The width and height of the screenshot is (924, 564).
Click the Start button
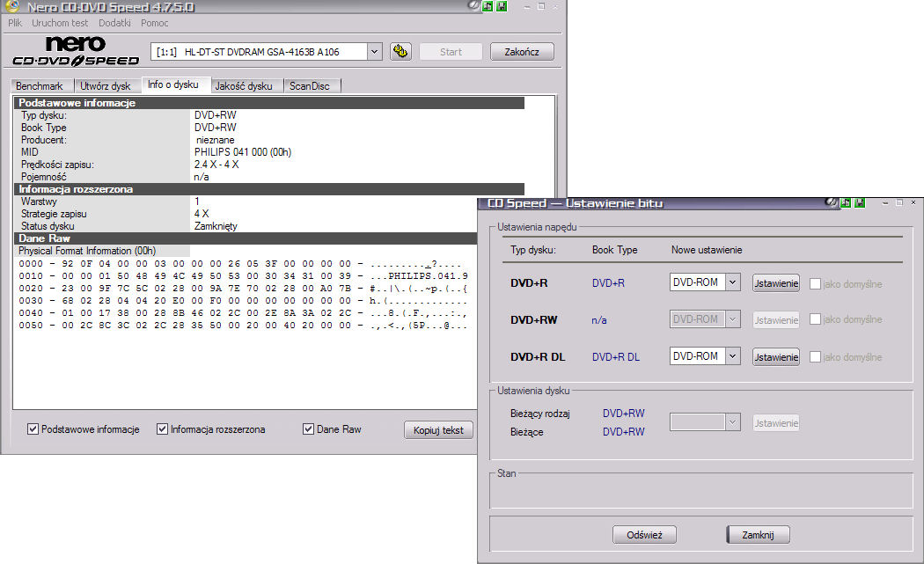click(451, 52)
